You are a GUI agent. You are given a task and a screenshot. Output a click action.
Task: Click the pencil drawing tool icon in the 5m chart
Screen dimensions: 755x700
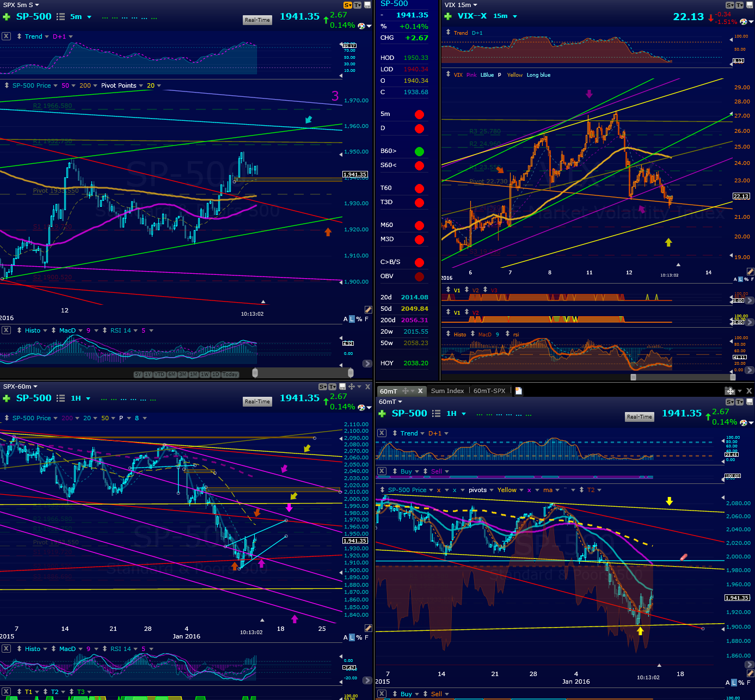(368, 310)
